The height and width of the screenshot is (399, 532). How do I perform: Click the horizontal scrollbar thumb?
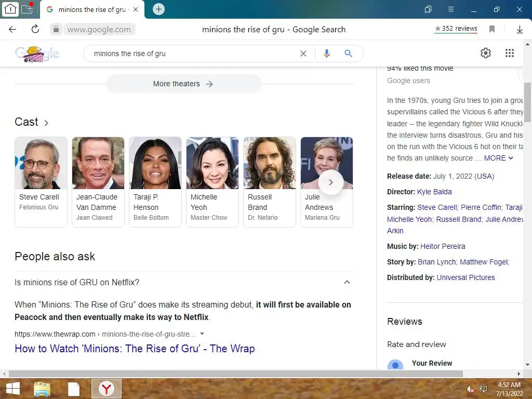(236, 374)
